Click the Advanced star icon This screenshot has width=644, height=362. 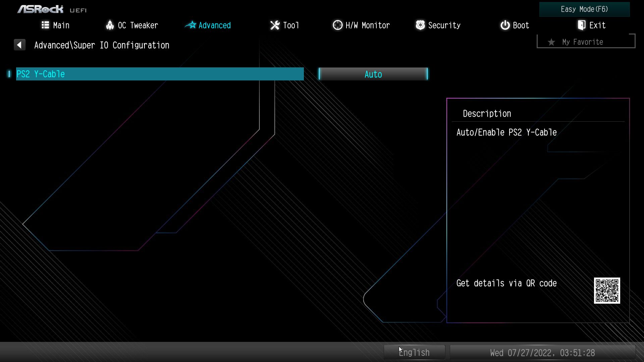click(x=191, y=25)
